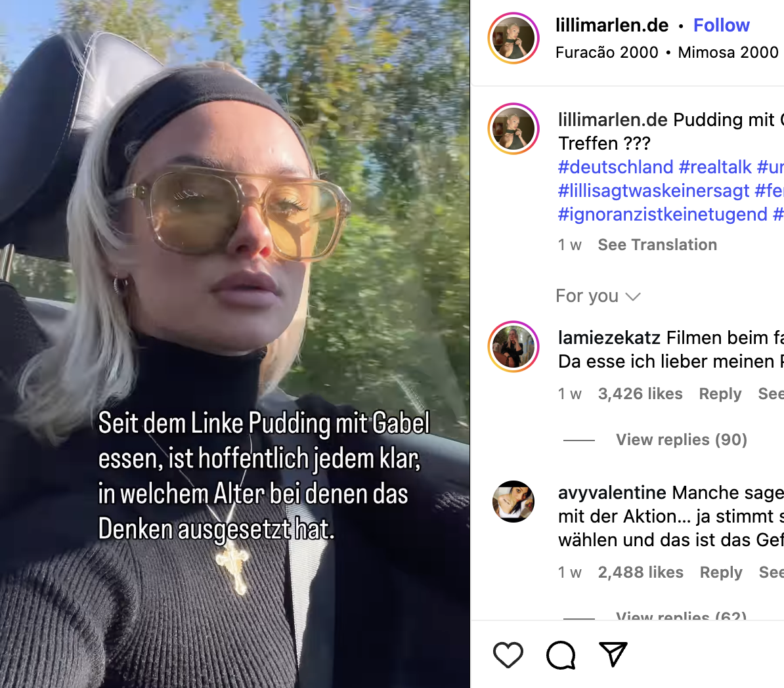This screenshot has height=688, width=784.
Task: Expand View replies (90) under lamiezekatz
Action: (681, 439)
